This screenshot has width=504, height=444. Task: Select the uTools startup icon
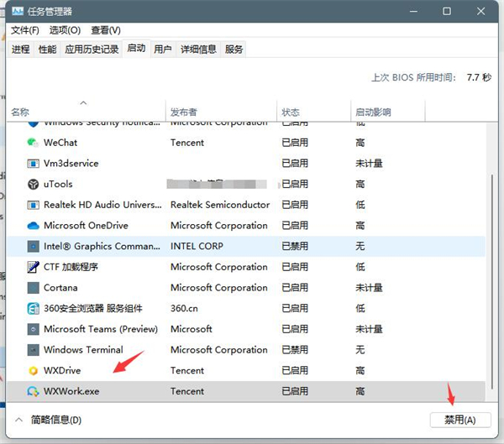[34, 184]
